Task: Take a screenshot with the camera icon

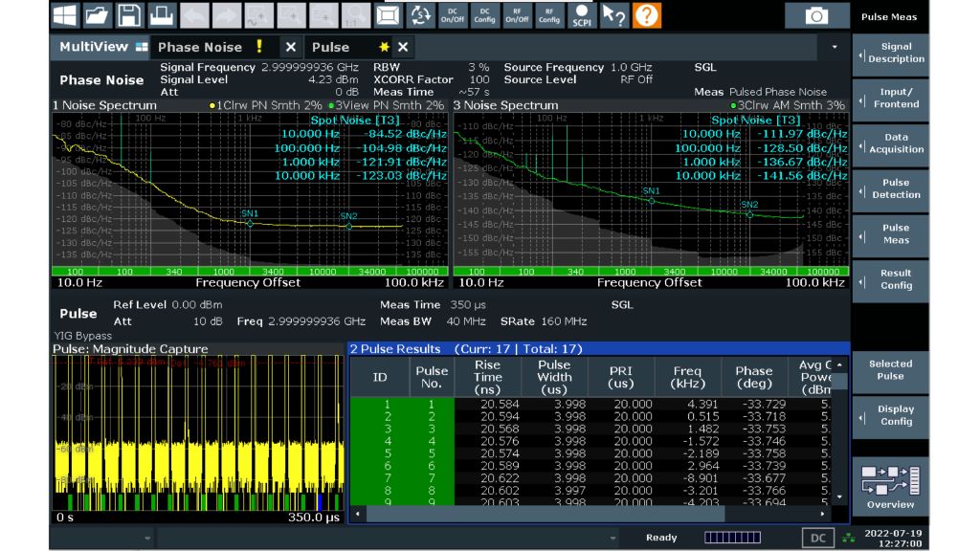Action: [815, 15]
